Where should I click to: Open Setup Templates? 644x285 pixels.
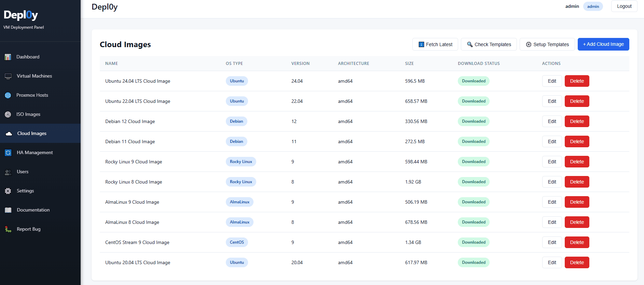point(547,44)
